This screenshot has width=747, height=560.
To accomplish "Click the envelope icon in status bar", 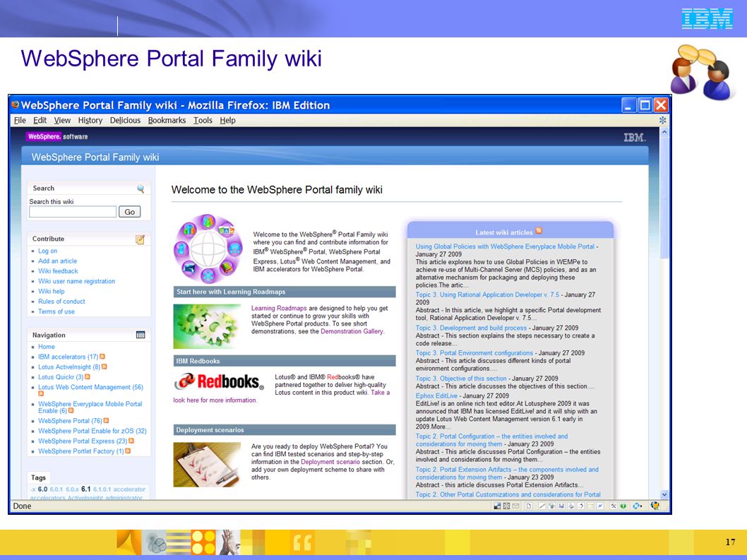I will (515, 506).
